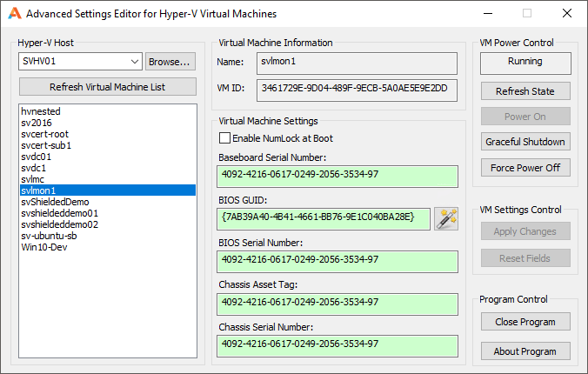Refresh Virtual Machine List

point(108,87)
